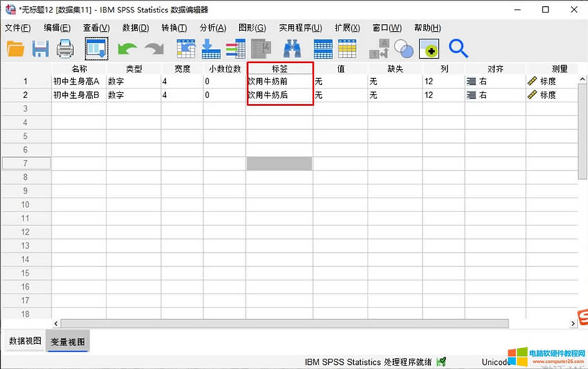This screenshot has width=588, height=369.
Task: Click the Recall recent dialogs icon
Action: (96, 48)
